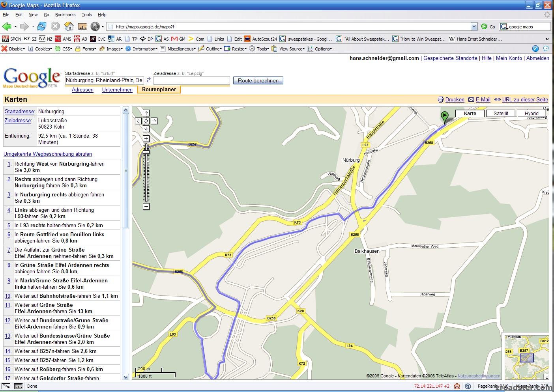Open Umgekehrte Wegbeschreibung abrufen link
This screenshot has width=554, height=392.
click(x=47, y=154)
